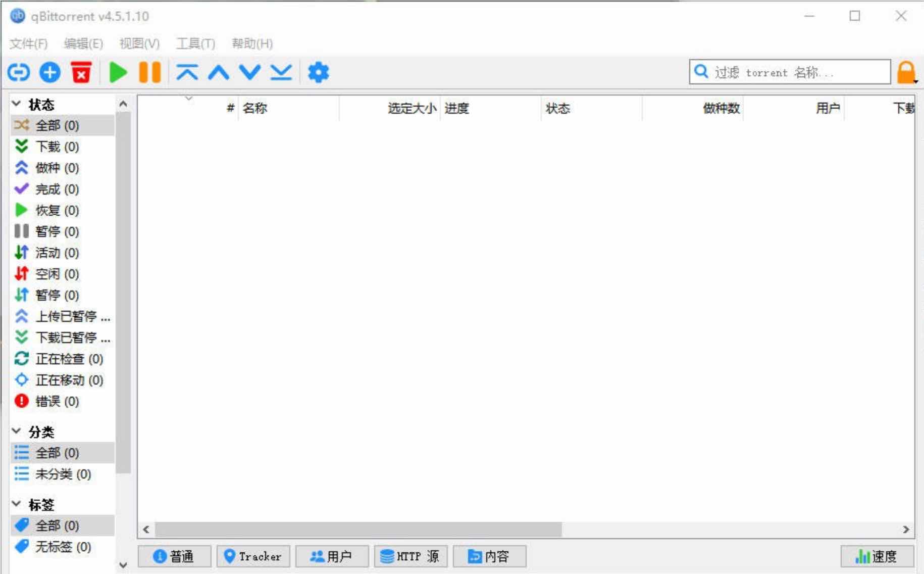This screenshot has width=924, height=574.
Task: Open the 帮助(H) menu
Action: [x=252, y=43]
